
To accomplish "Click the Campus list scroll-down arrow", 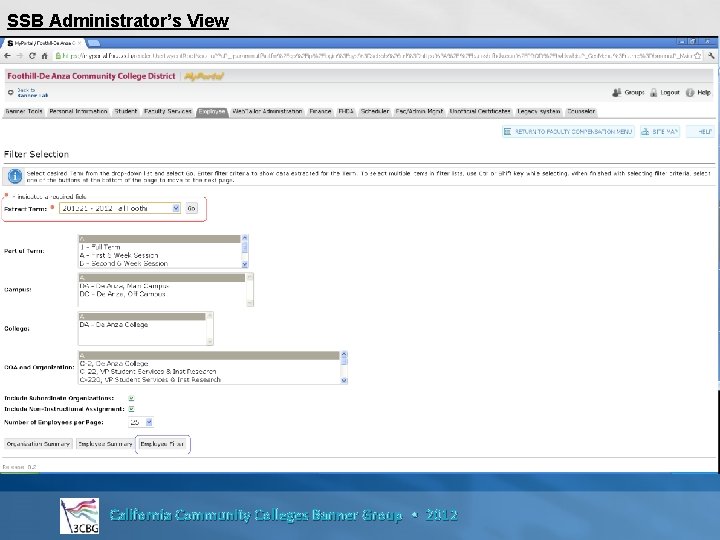I will [x=250, y=303].
